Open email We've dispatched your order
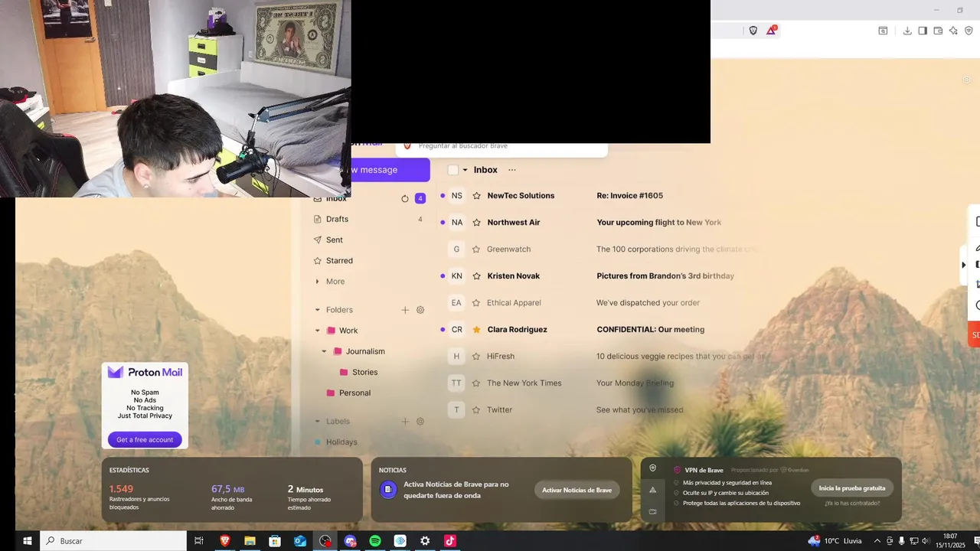The width and height of the screenshot is (980, 551). pyautogui.click(x=648, y=302)
